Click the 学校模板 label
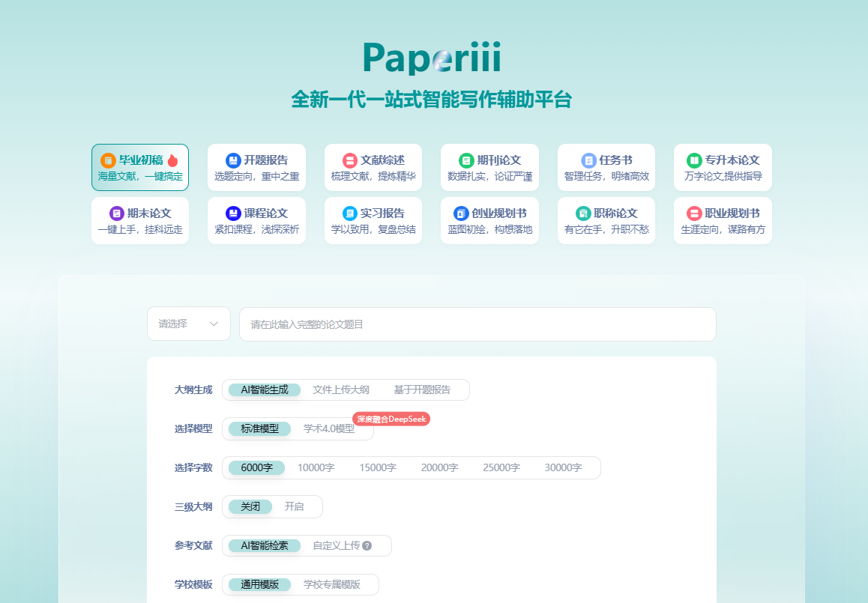Image resolution: width=868 pixels, height=603 pixels. (193, 585)
